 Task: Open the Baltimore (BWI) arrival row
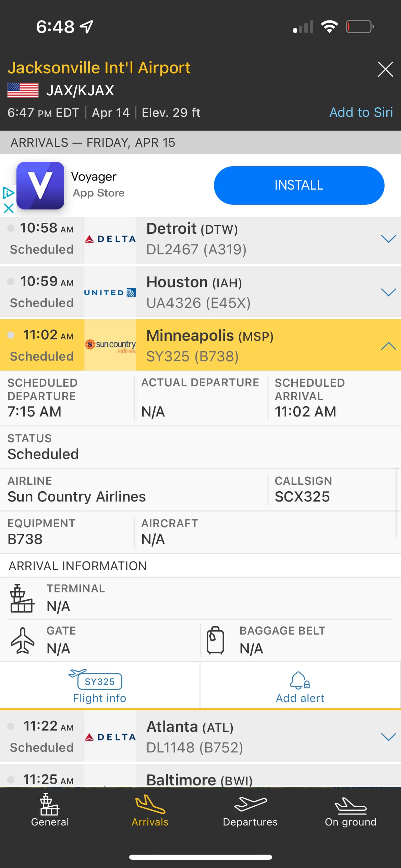[x=199, y=780]
